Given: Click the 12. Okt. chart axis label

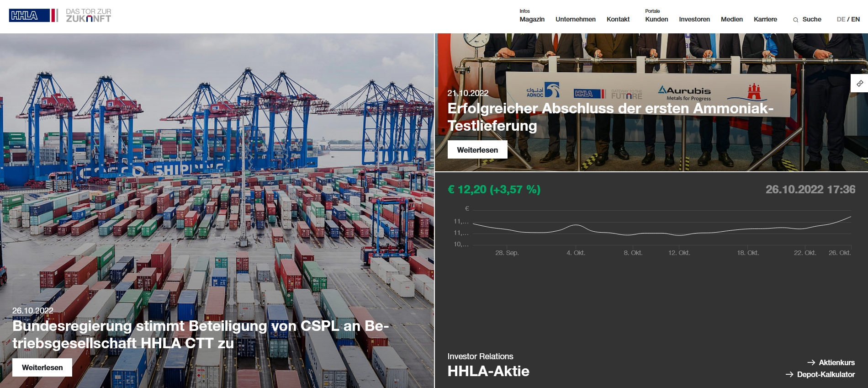Looking at the screenshot, I should pyautogui.click(x=679, y=253).
